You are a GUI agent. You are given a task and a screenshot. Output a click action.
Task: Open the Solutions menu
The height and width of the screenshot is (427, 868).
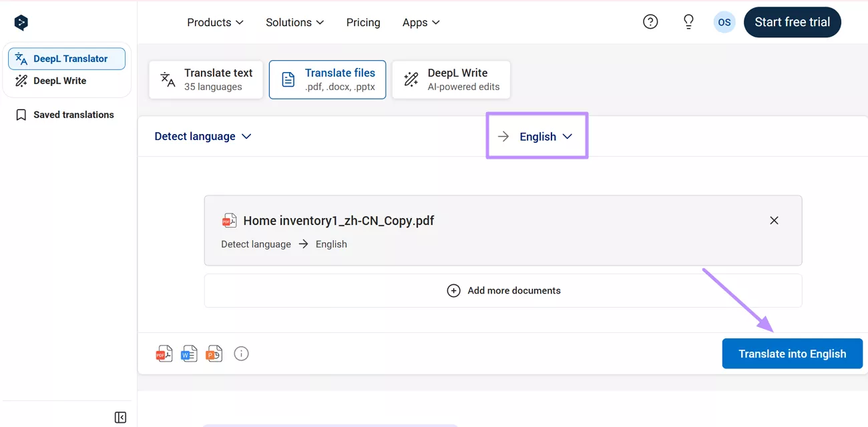tap(294, 23)
